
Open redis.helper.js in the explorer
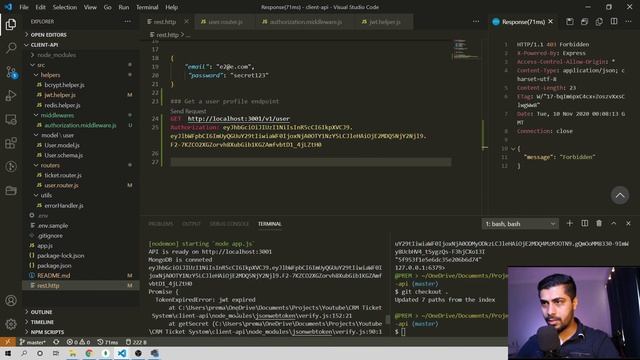tap(62, 105)
